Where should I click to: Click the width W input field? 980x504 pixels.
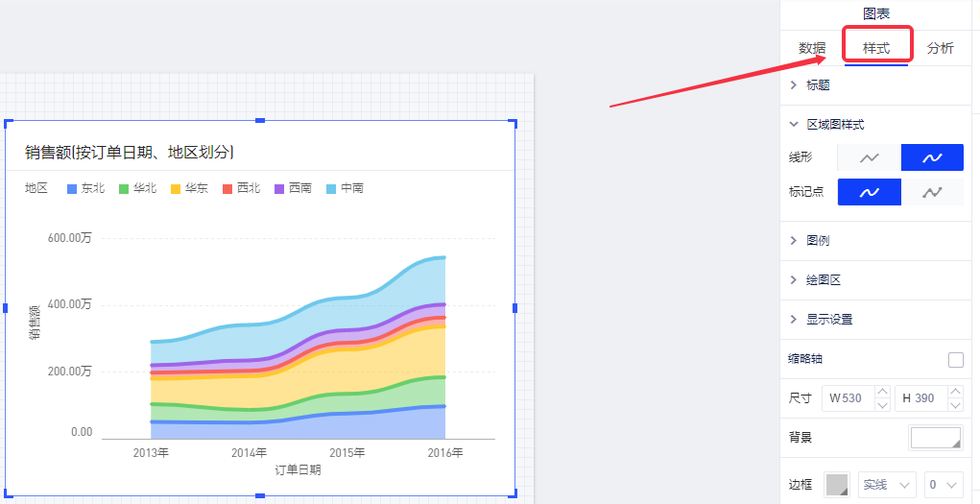click(x=854, y=398)
